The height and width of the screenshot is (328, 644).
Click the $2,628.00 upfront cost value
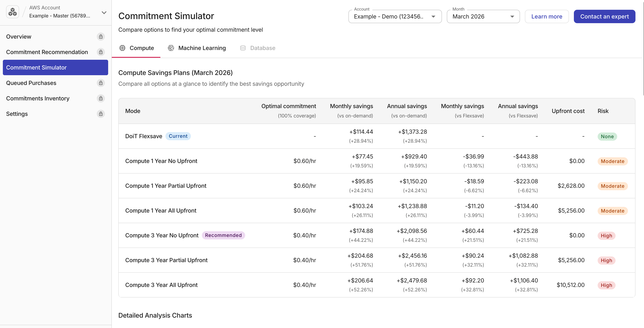pos(571,186)
